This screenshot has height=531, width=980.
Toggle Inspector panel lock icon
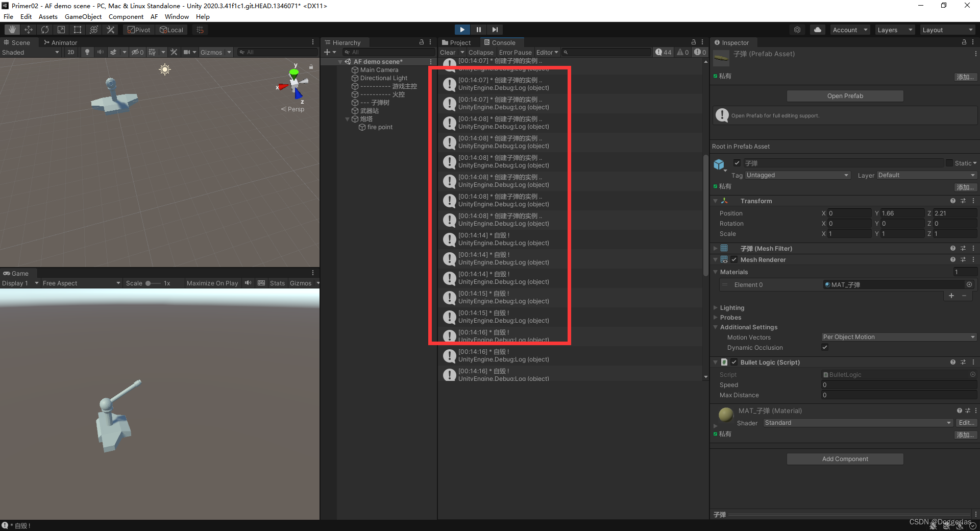964,42
